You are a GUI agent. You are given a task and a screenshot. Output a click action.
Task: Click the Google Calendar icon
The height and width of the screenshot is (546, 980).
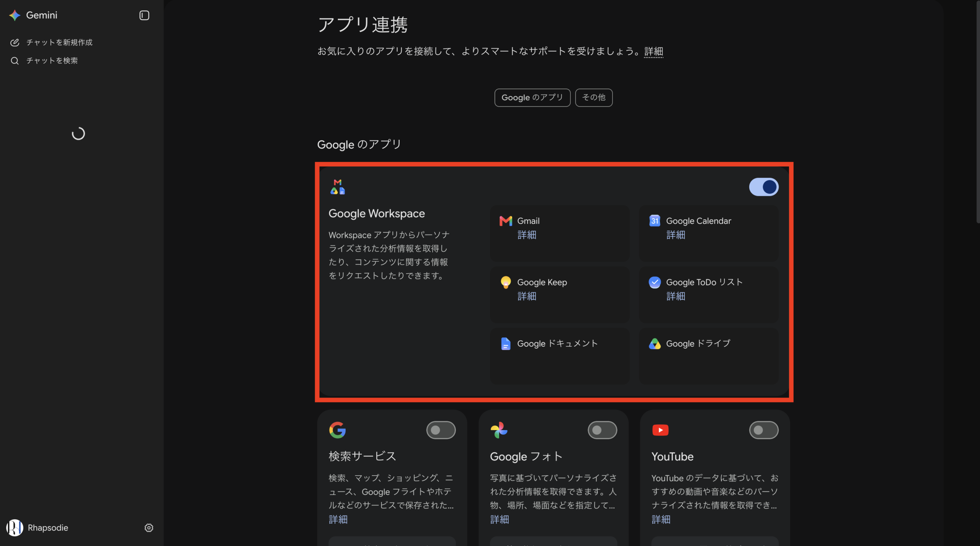coord(655,221)
